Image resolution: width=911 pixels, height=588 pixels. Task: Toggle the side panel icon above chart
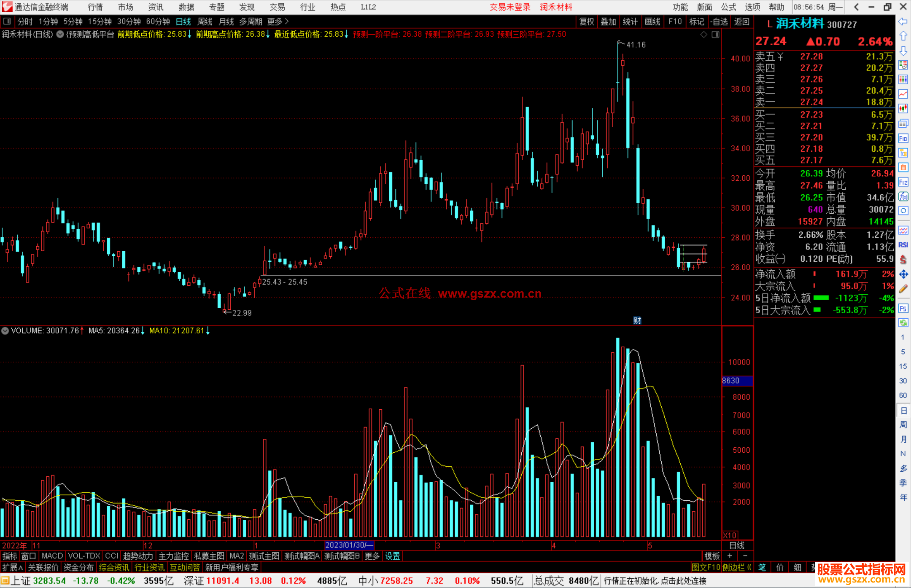click(x=715, y=35)
